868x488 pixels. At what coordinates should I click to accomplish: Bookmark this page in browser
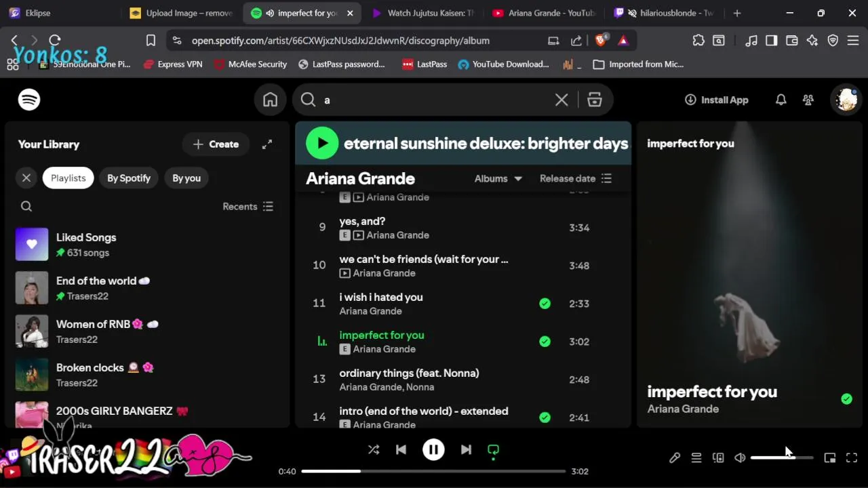151,41
